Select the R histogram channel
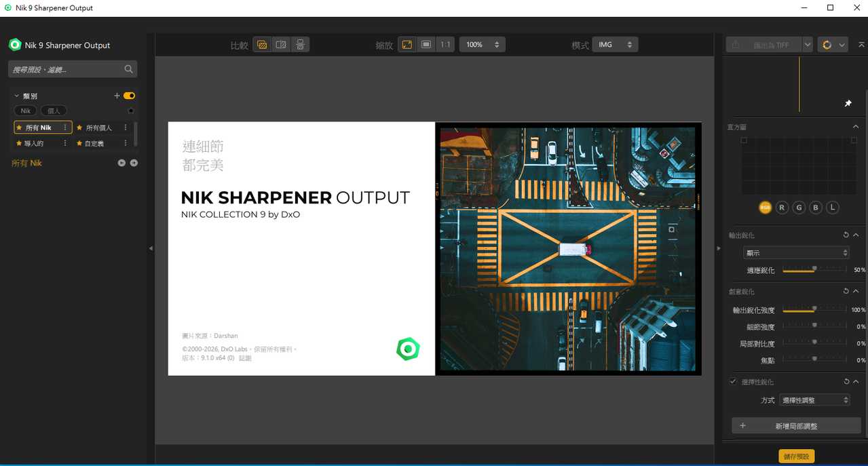The image size is (868, 466). click(782, 208)
